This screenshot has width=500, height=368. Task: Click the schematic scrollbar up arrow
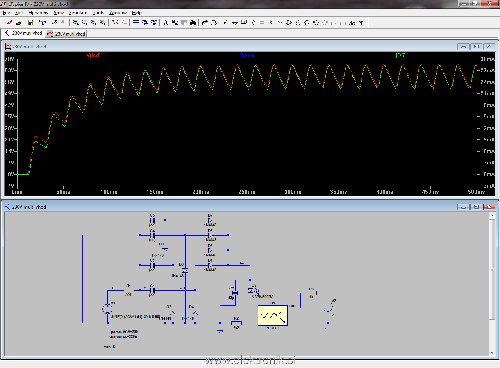(492, 216)
